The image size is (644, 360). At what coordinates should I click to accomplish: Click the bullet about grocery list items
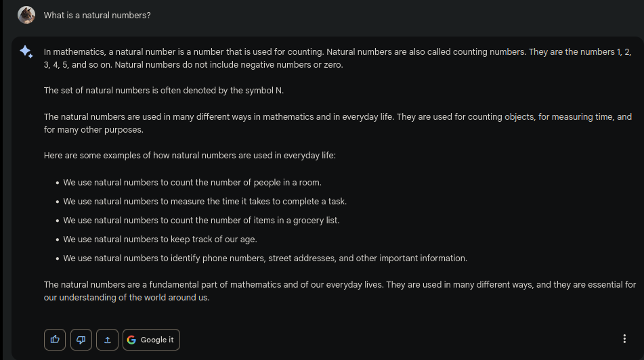[x=201, y=220]
